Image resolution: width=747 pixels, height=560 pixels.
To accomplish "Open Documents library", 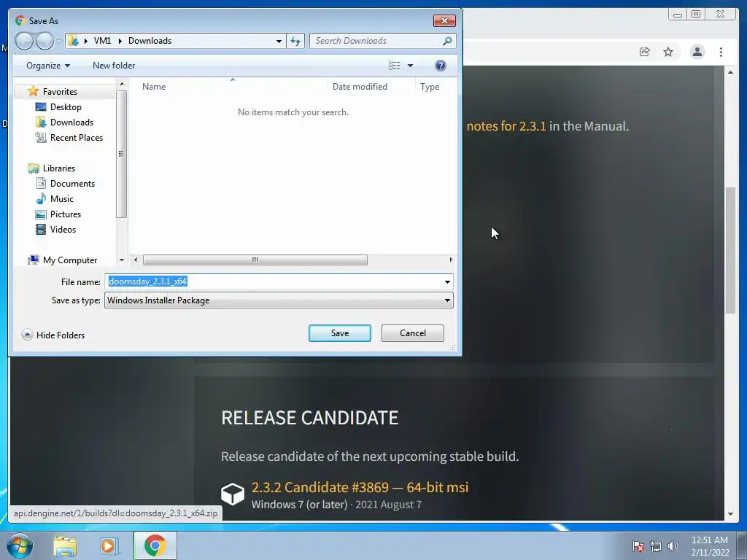I will (72, 183).
